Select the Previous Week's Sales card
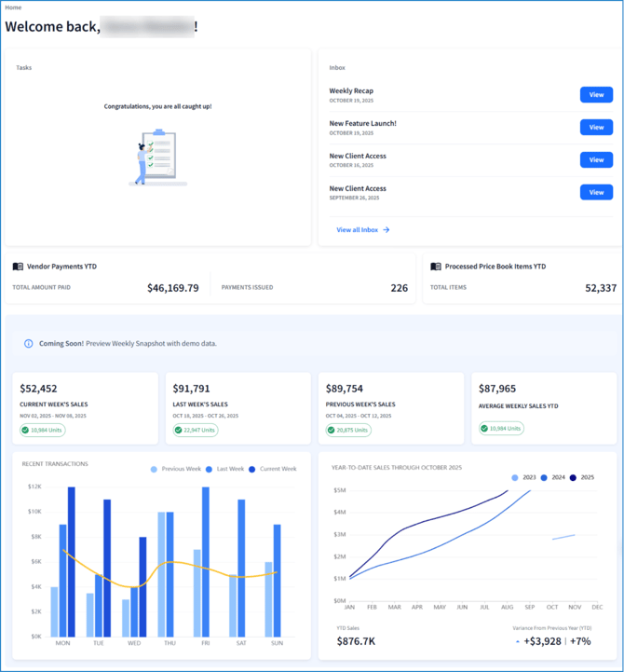This screenshot has width=624, height=672. [390, 407]
